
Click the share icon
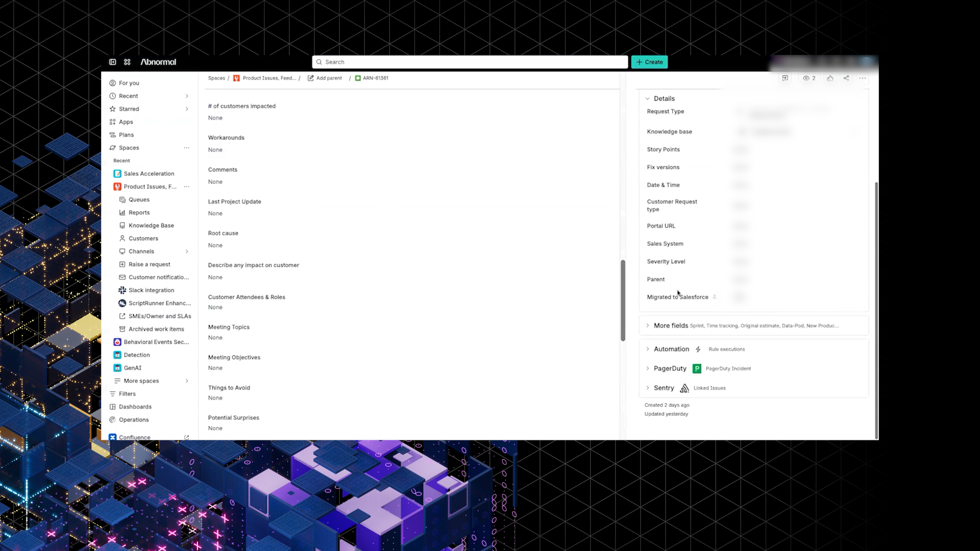click(x=846, y=78)
